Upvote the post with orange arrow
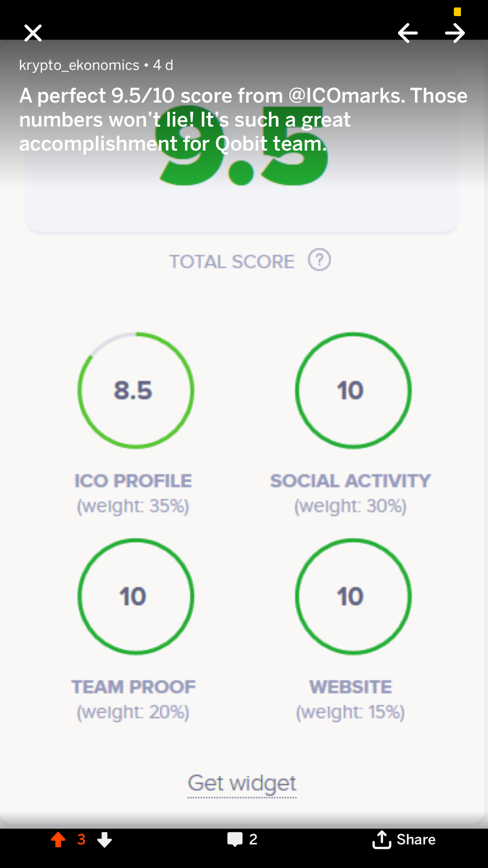The width and height of the screenshot is (488, 868). pyautogui.click(x=58, y=839)
